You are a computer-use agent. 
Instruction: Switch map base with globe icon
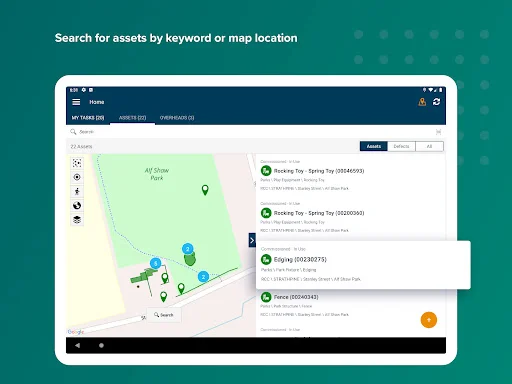[77, 205]
